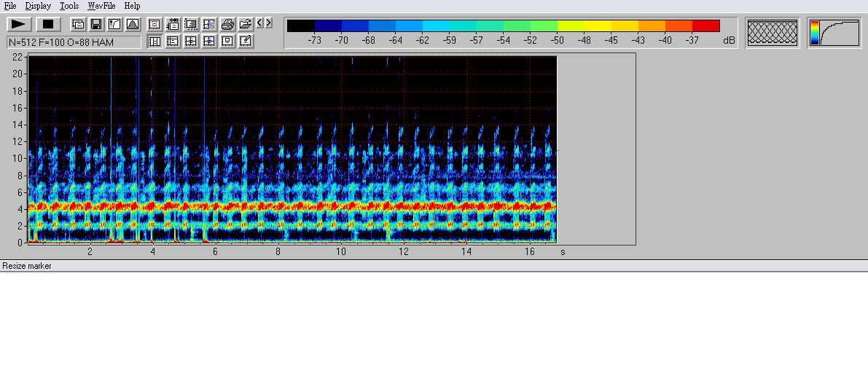Click the crosshatched waveform overview box
This screenshot has height=373, width=868.
tap(773, 33)
